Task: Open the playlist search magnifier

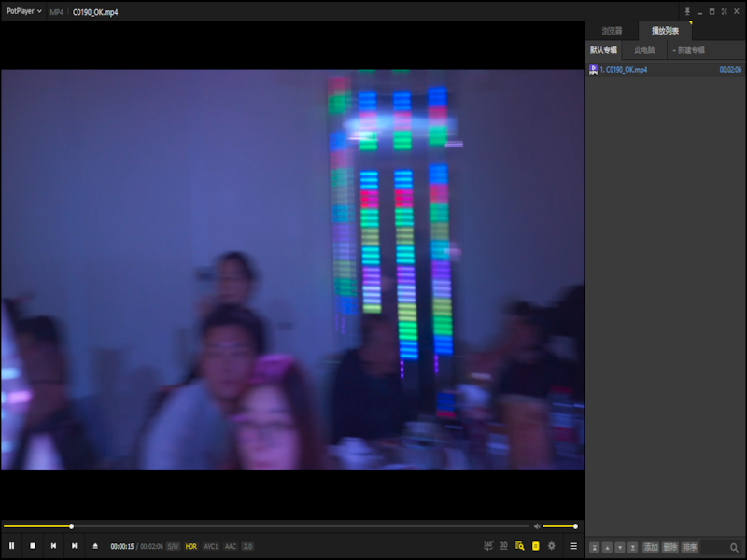Action: click(x=734, y=548)
